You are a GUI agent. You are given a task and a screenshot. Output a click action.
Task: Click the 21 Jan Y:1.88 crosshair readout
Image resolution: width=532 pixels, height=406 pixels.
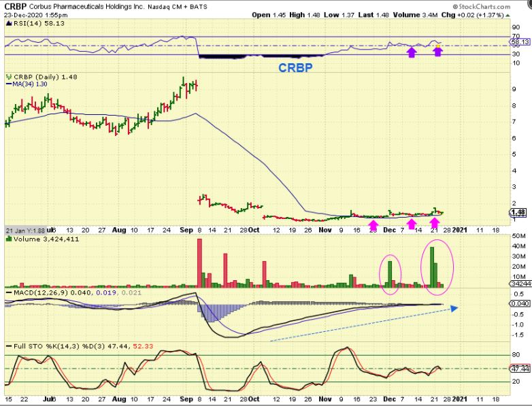point(25,231)
